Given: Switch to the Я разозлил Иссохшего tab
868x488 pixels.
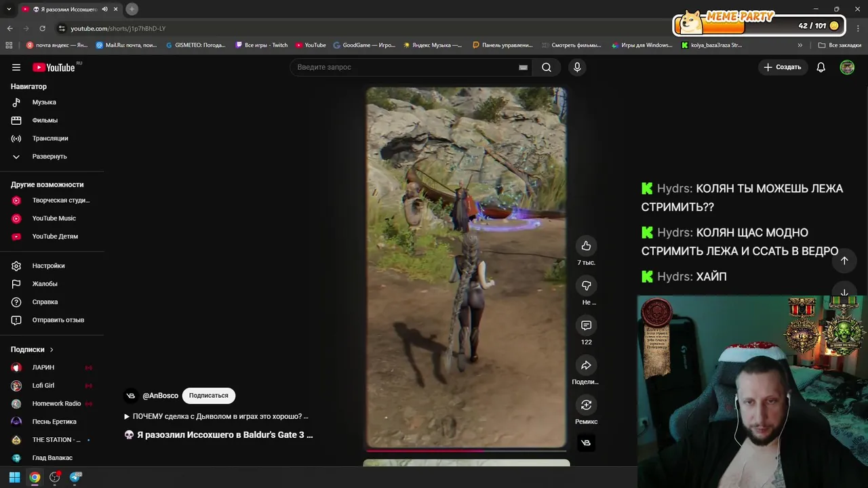Looking at the screenshot, I should pyautogui.click(x=70, y=9).
